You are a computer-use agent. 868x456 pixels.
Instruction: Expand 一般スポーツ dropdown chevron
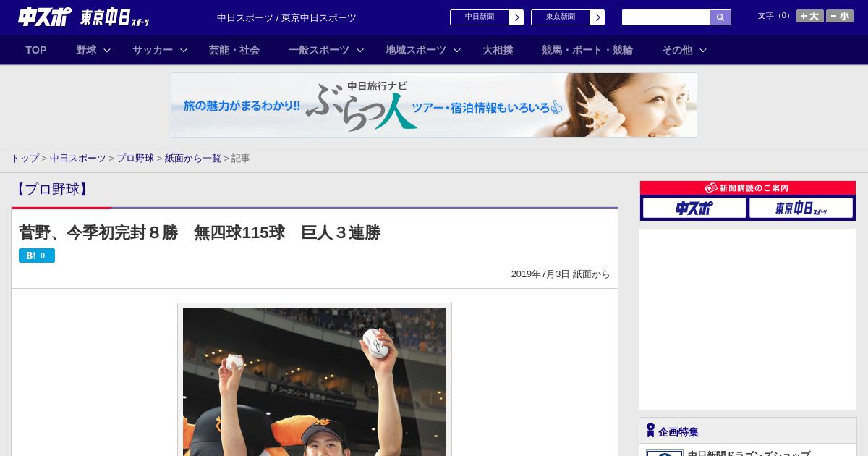(360, 50)
